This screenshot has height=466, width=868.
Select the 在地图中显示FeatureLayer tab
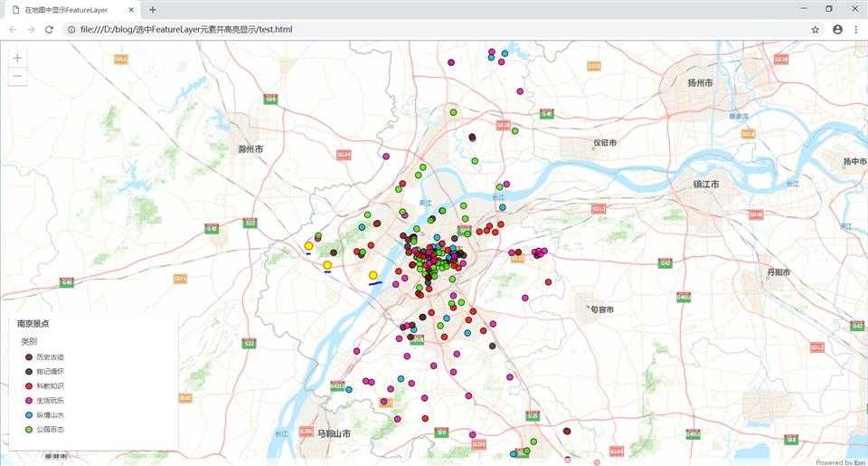click(72, 10)
